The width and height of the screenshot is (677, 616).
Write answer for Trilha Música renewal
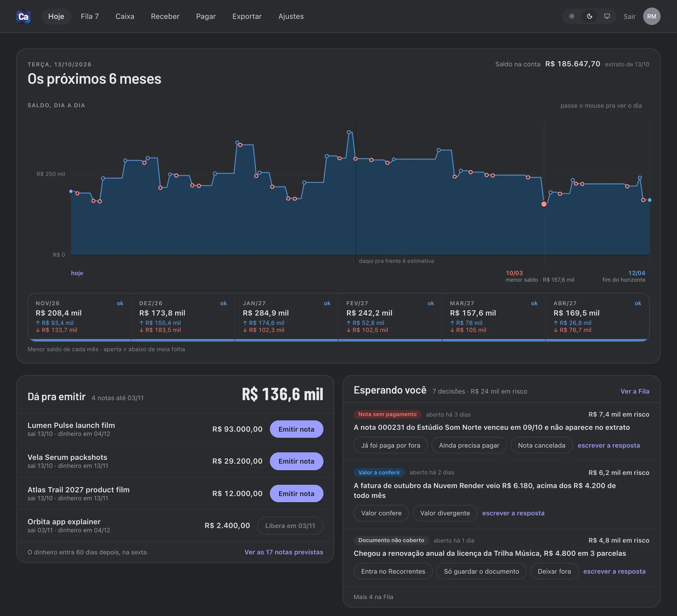614,572
